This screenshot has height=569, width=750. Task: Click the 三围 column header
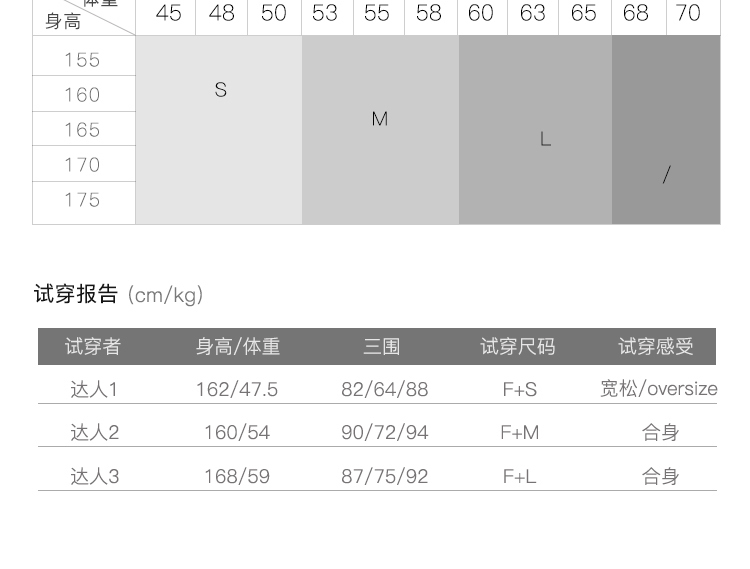coord(382,347)
